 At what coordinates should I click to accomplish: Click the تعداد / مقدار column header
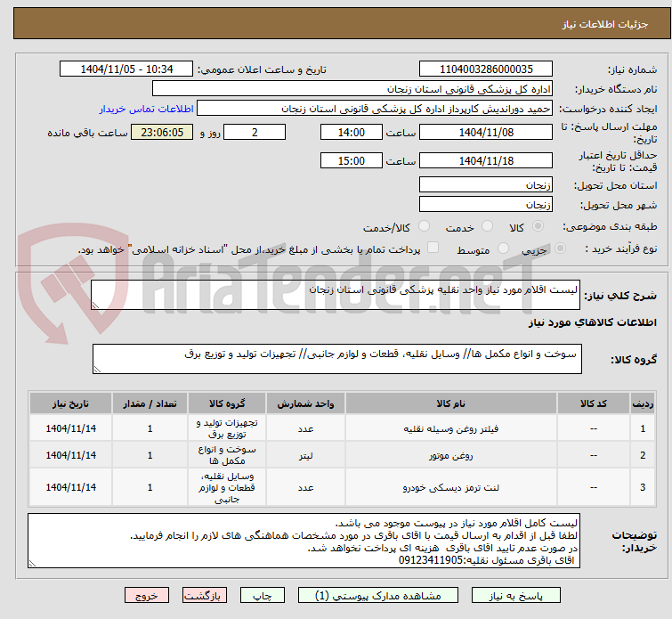[150, 403]
